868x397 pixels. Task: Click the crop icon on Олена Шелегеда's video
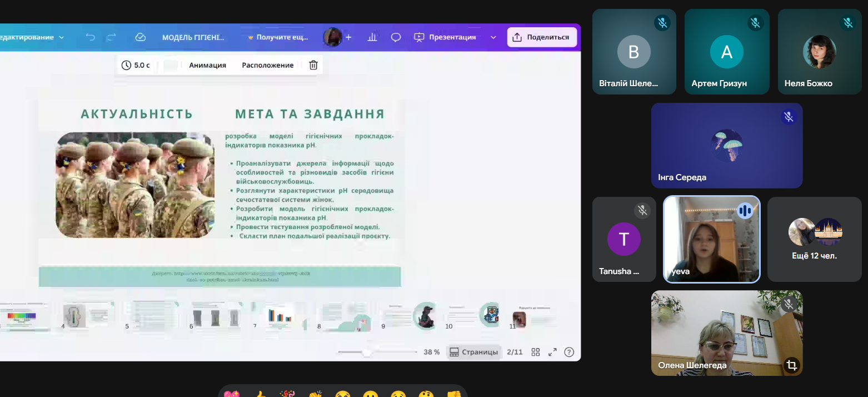[x=792, y=365]
